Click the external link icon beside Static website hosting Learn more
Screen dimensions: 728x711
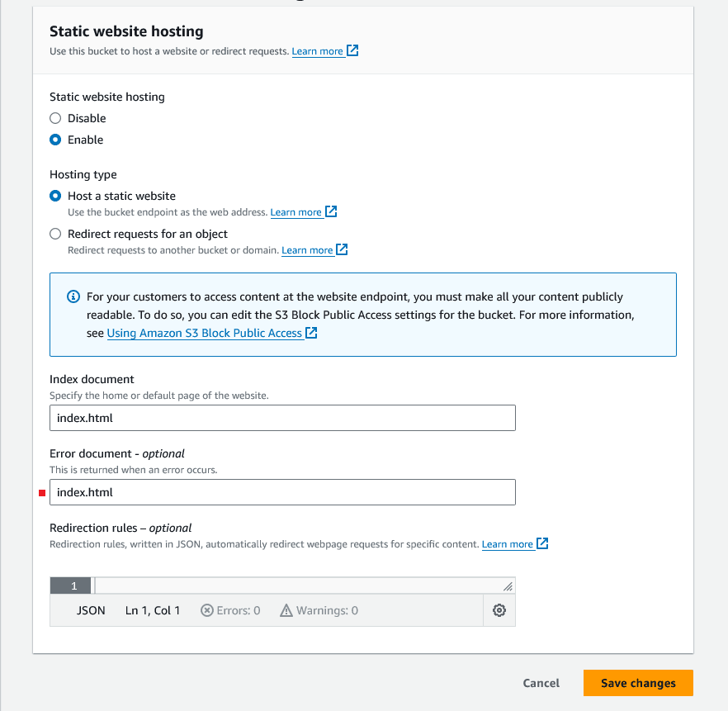[x=353, y=50]
